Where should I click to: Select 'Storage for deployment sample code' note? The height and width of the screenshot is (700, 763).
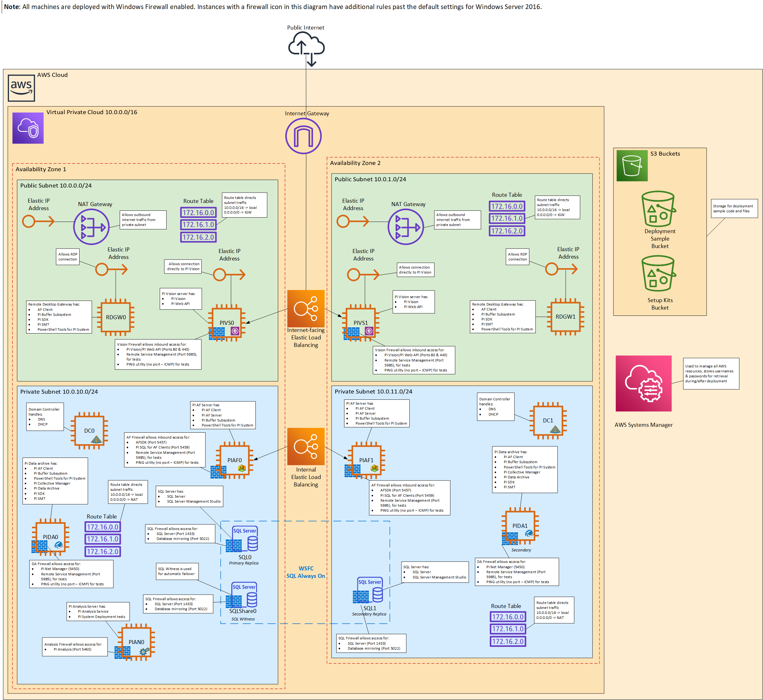pos(734,208)
